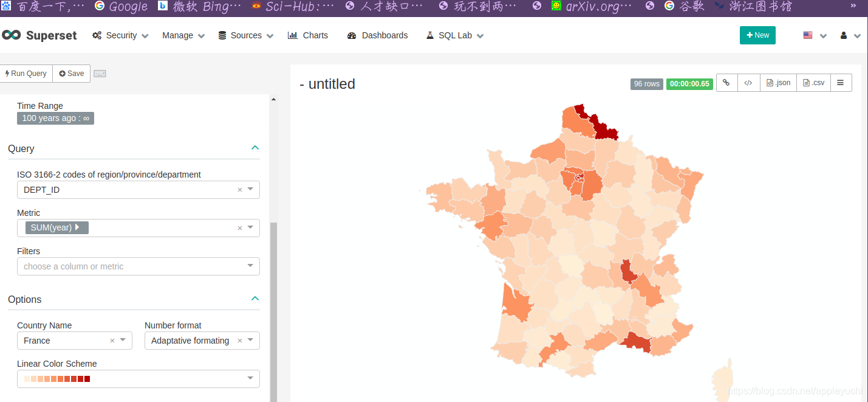Open the SQL Lab menu with beaker icon
The width and height of the screenshot is (868, 402).
click(x=453, y=35)
